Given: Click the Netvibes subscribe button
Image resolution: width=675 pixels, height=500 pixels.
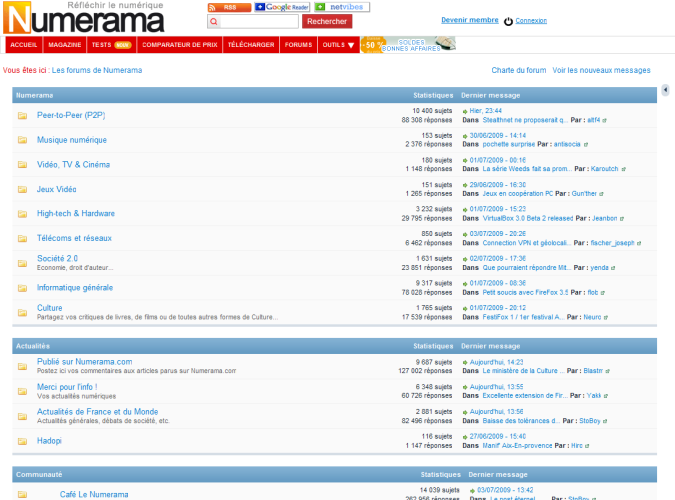Looking at the screenshot, I should coord(341,7).
